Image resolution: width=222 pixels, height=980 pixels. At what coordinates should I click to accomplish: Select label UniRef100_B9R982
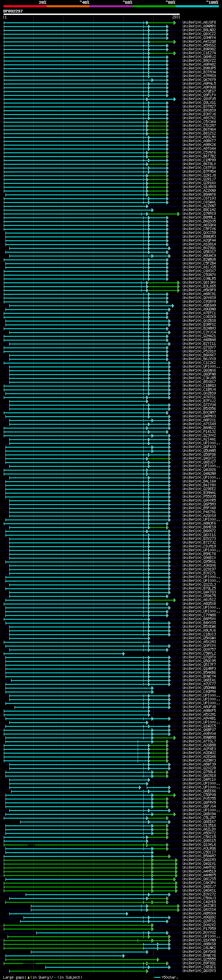coord(199,49)
